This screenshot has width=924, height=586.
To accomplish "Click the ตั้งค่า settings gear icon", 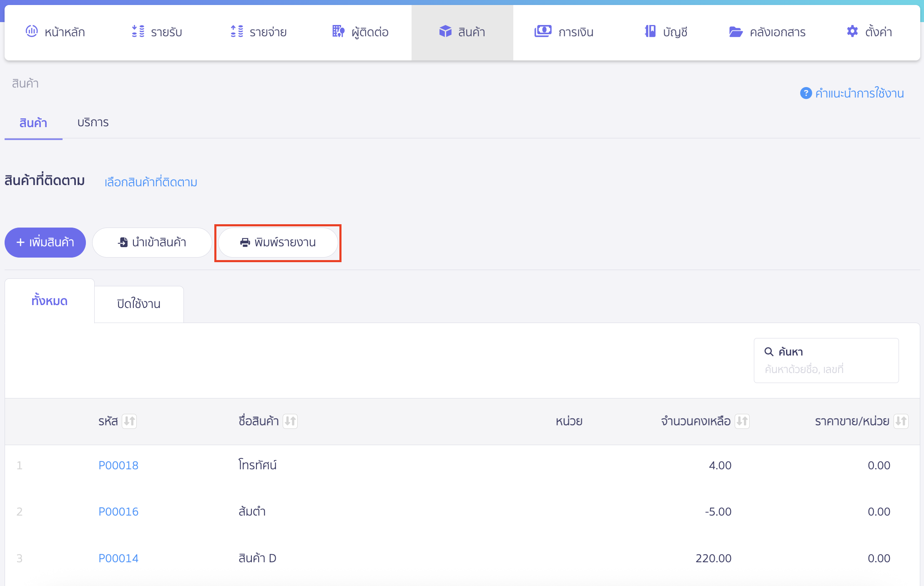I will point(852,31).
